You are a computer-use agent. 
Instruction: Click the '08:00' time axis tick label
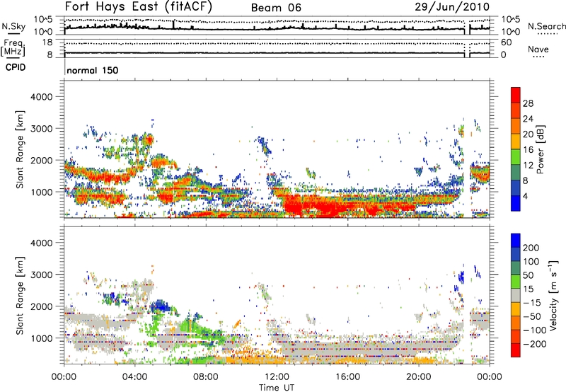(x=206, y=377)
